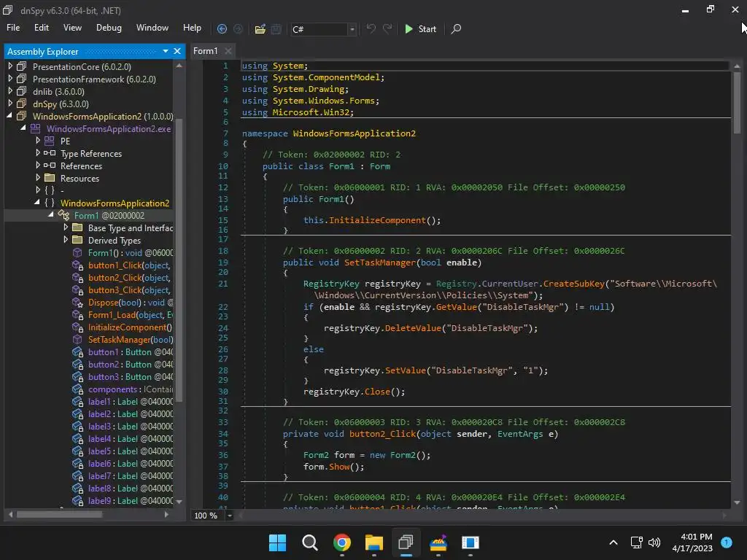Open File Explorer from the taskbar
747x560 pixels.
[374, 542]
